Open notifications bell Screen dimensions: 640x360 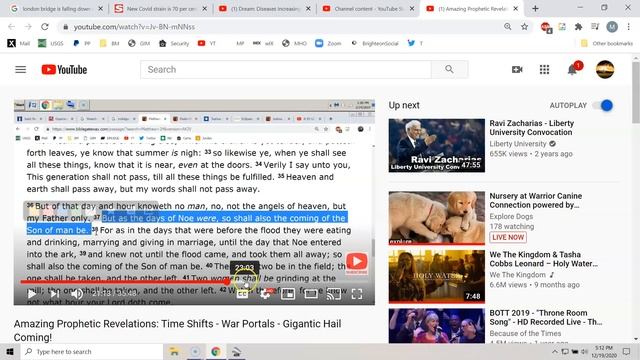[572, 70]
